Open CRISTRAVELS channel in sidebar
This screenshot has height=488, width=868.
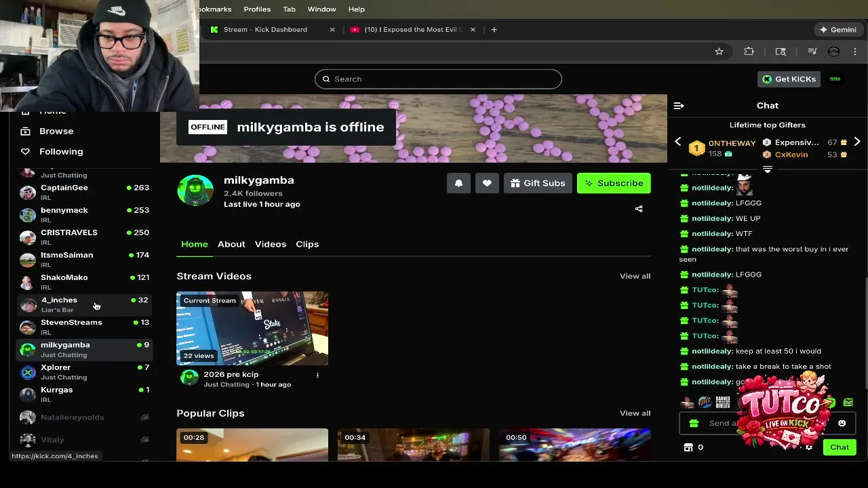pyautogui.click(x=84, y=237)
